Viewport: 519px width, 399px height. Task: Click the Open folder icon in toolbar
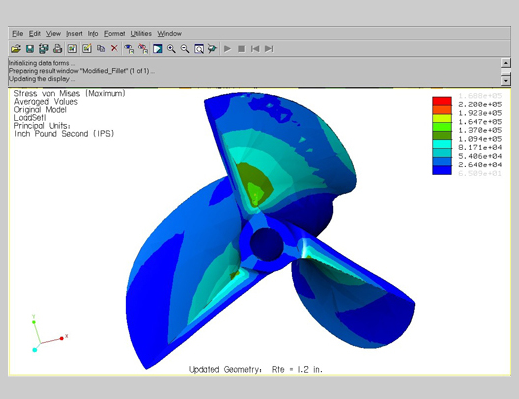pyautogui.click(x=16, y=49)
